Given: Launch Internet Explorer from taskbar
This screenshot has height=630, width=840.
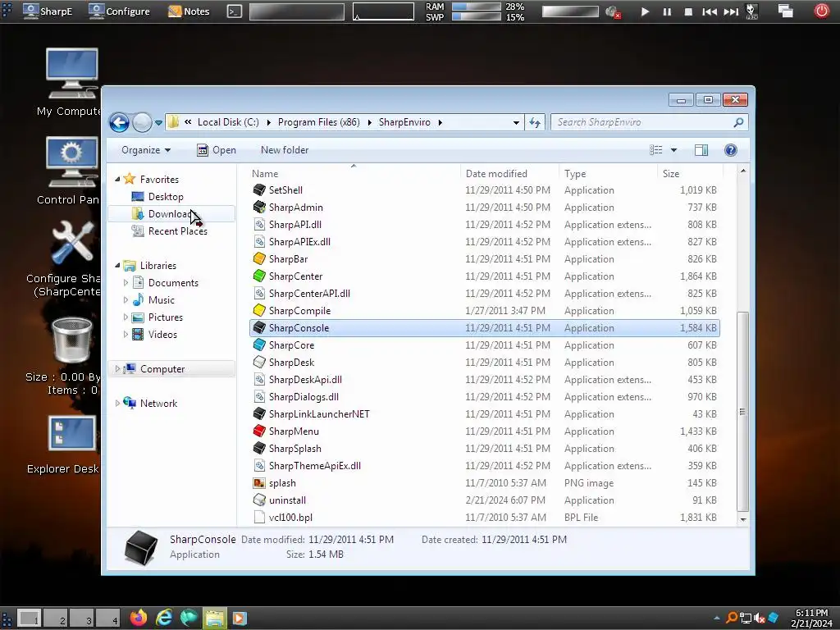Looking at the screenshot, I should tap(164, 618).
